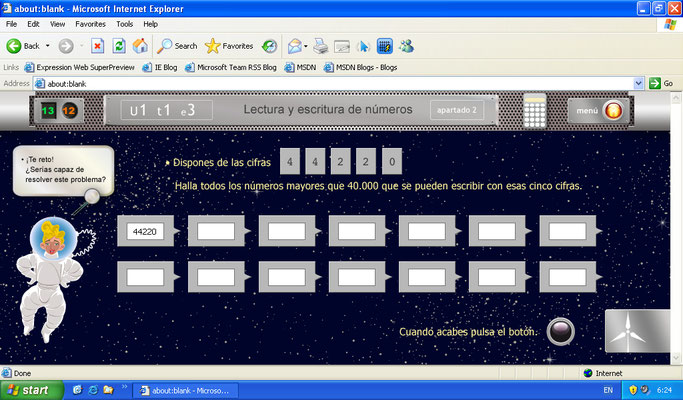Click the Messenger people icon
Viewport: 683px width, 400px height.
point(406,46)
